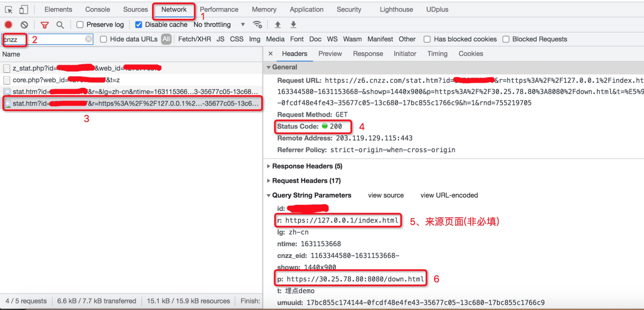
Task: Clear the network log
Action: [x=24, y=25]
